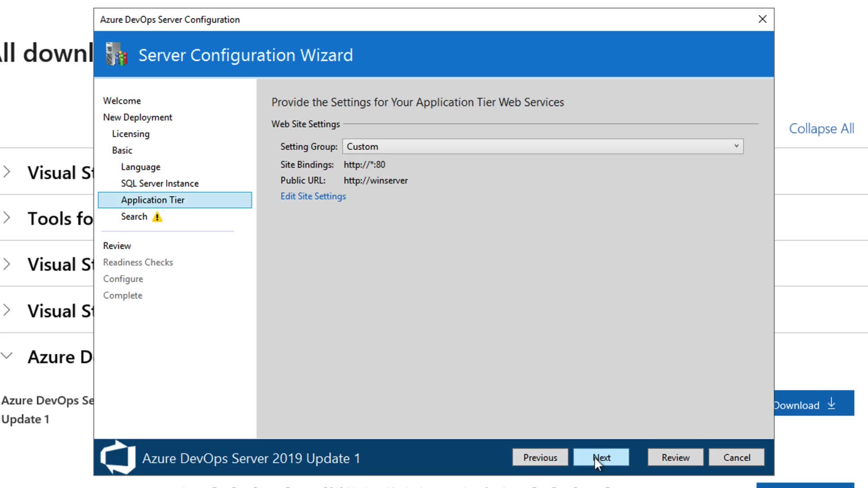
Task: Expand the first Visual S section
Action: point(7,172)
